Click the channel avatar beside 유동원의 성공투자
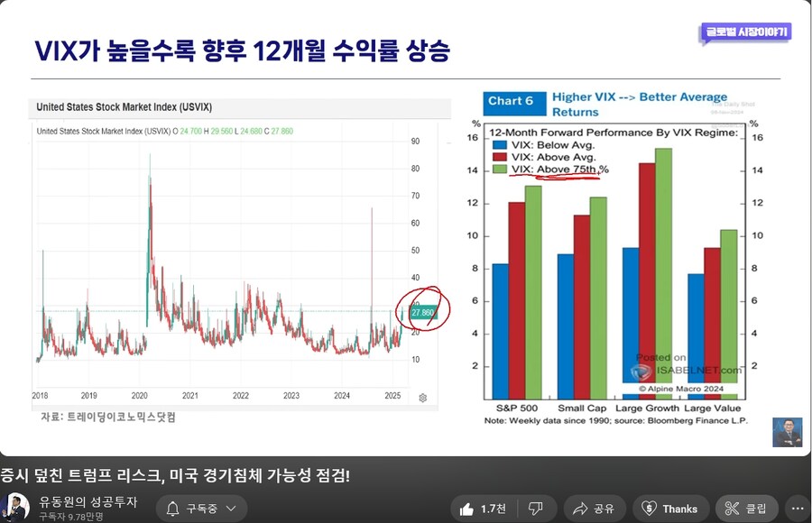 [15, 508]
